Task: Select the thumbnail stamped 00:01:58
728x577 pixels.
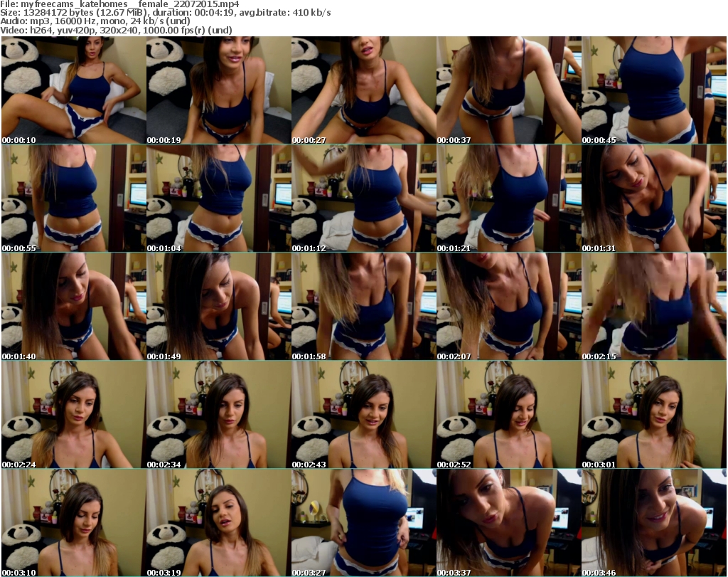Action: tap(363, 307)
